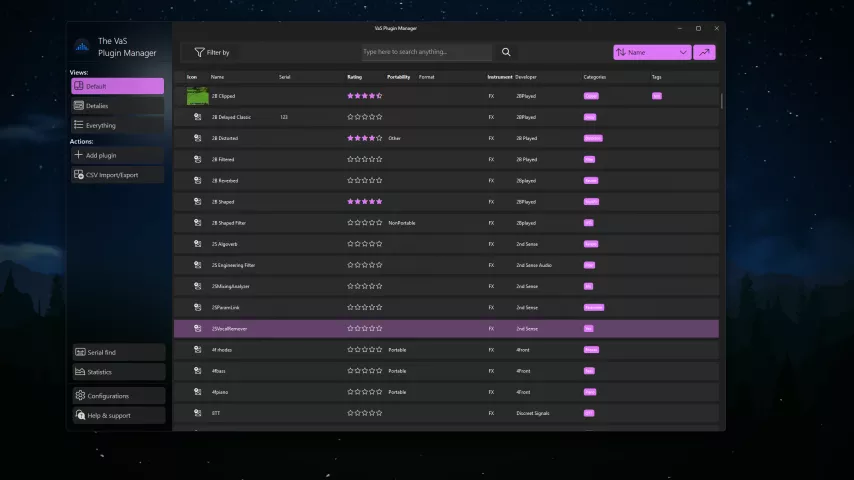Click the category tag of 2B Distorted
The image size is (854, 480).
coord(593,138)
